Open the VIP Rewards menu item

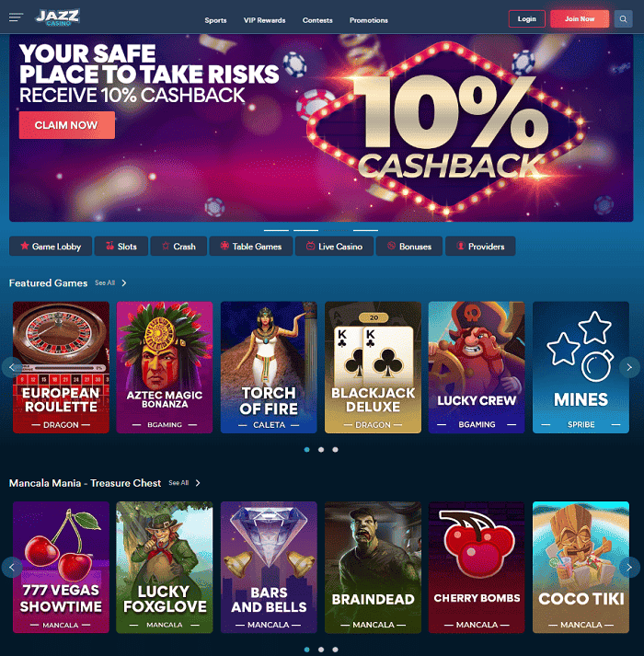[x=264, y=20]
